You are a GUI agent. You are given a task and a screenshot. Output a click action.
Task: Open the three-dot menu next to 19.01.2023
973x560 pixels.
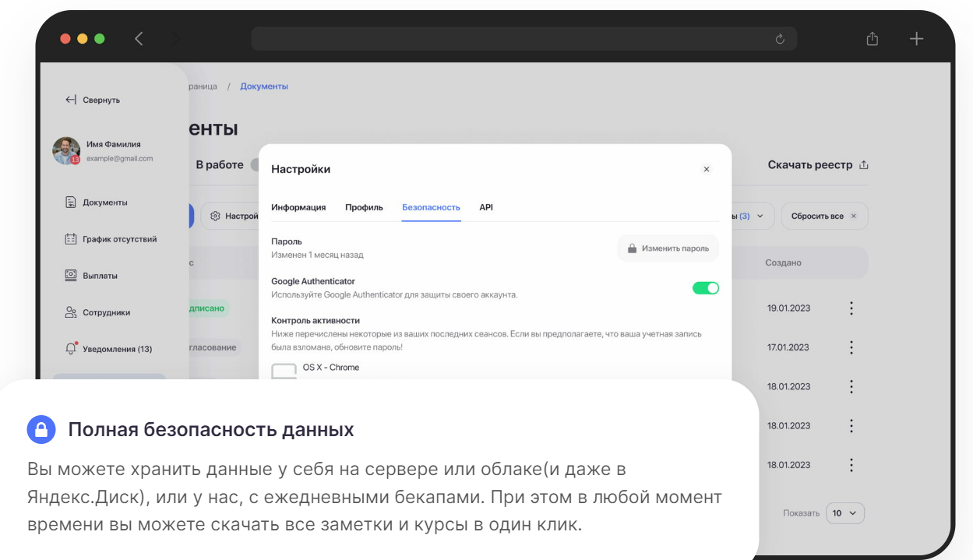[x=851, y=308]
